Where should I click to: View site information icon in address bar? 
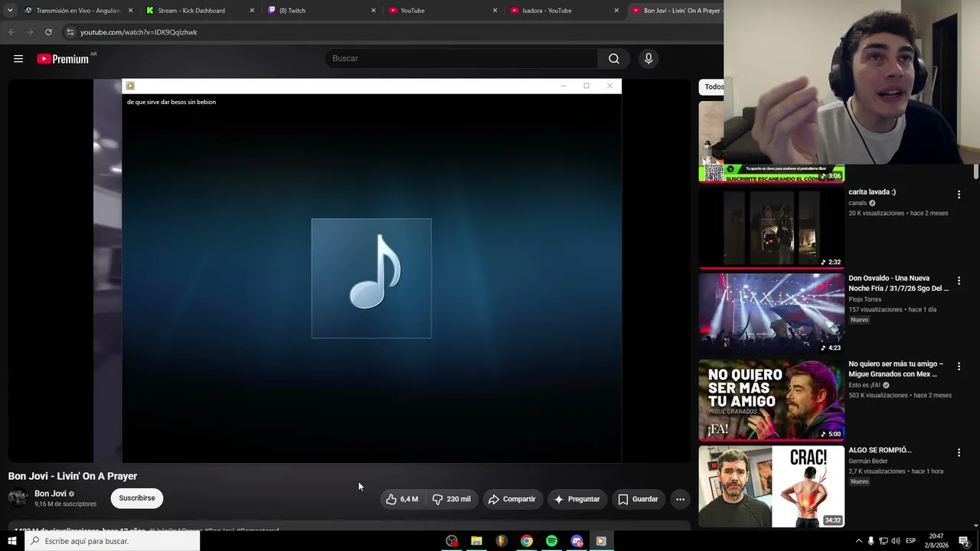[x=70, y=32]
